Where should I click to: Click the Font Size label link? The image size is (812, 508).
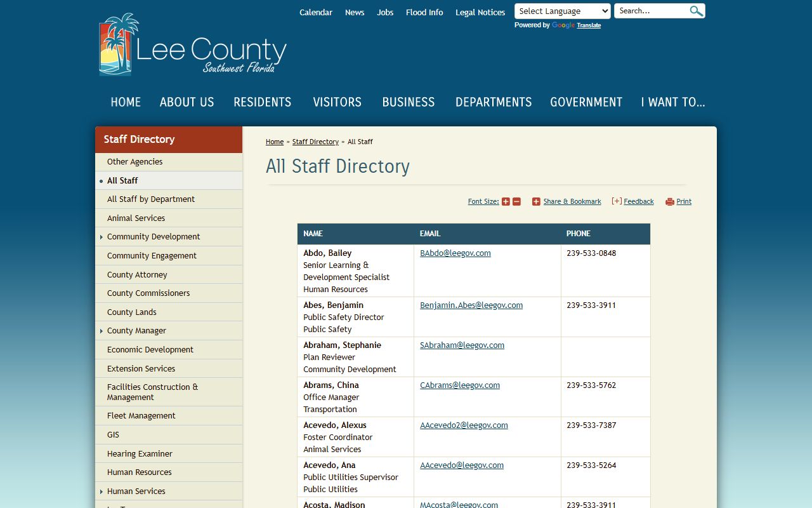[483, 201]
